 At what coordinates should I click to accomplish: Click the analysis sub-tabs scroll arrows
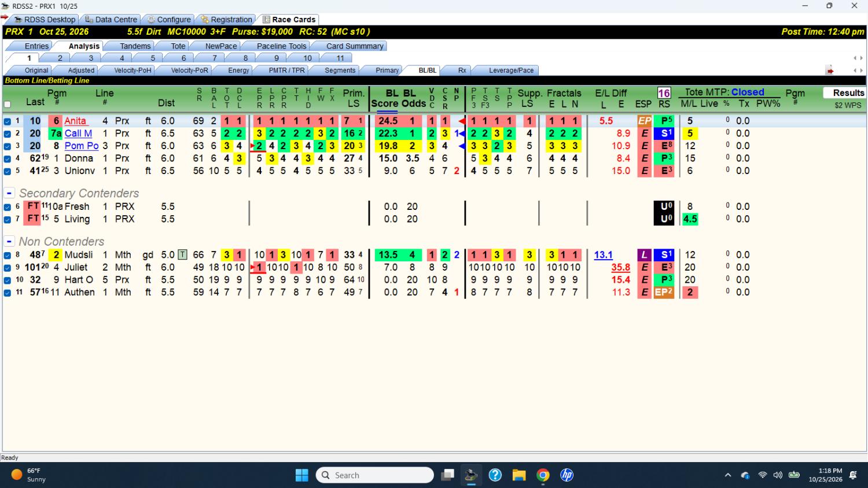click(858, 71)
